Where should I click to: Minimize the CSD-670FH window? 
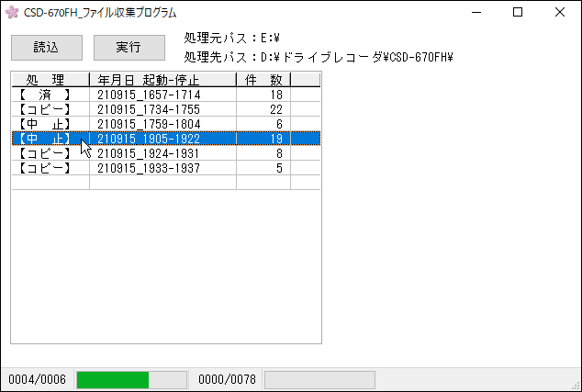pos(476,12)
